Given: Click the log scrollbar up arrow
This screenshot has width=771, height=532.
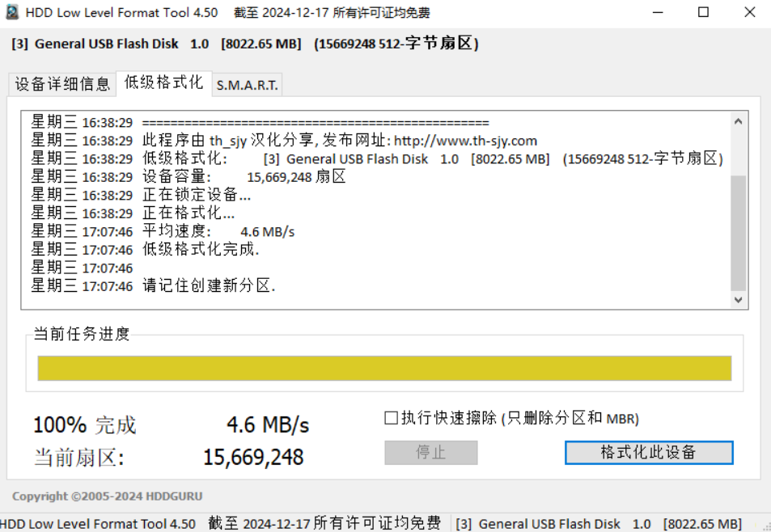Looking at the screenshot, I should click(x=738, y=122).
